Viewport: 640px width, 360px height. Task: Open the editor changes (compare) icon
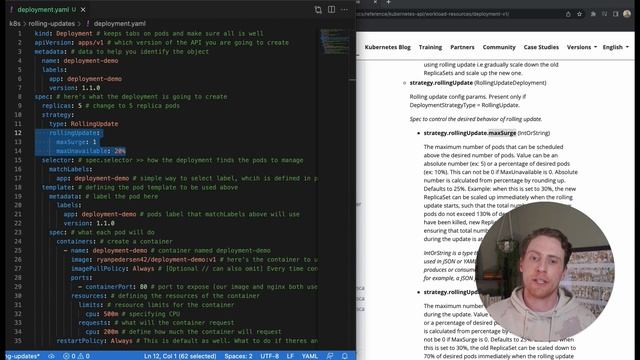318,10
